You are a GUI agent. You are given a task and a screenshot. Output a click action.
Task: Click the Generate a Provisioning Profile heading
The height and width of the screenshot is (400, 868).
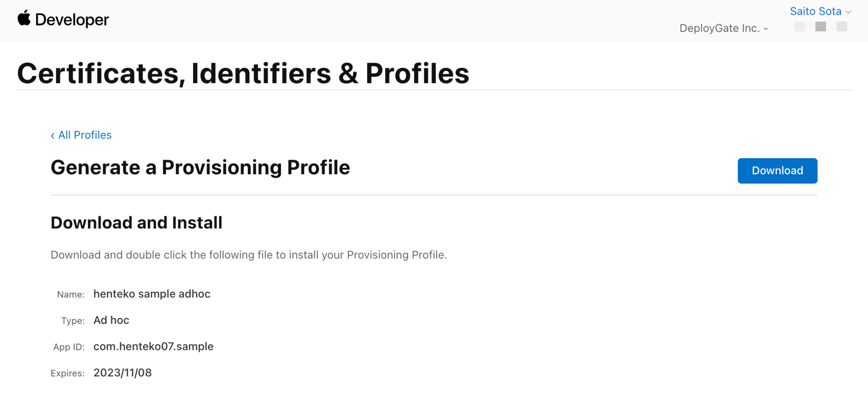200,167
